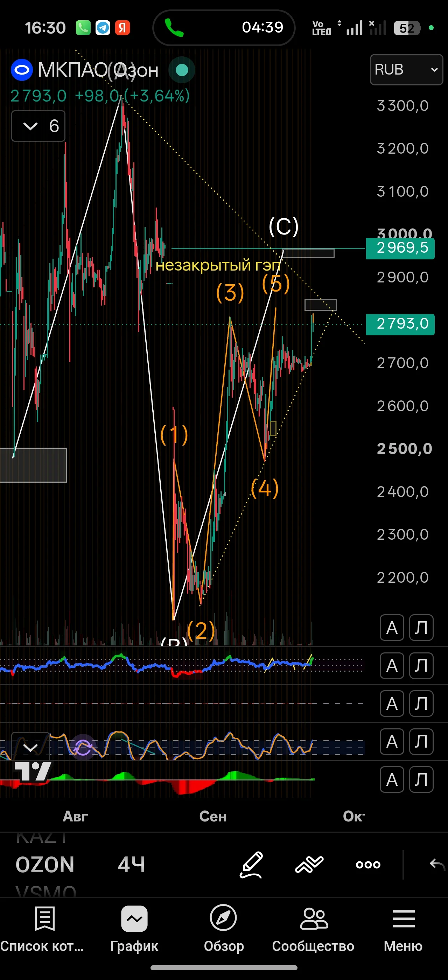Toggle auto scale A on the orange oscillator pane

tap(392, 741)
